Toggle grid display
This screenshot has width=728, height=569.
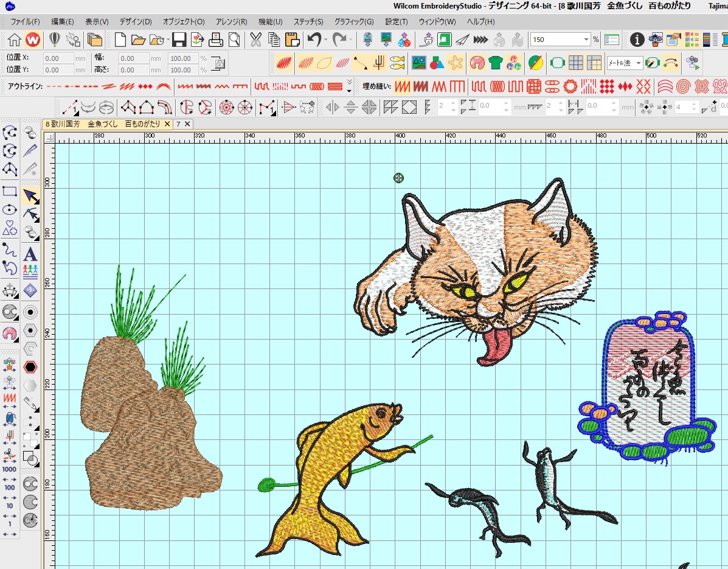pos(576,62)
